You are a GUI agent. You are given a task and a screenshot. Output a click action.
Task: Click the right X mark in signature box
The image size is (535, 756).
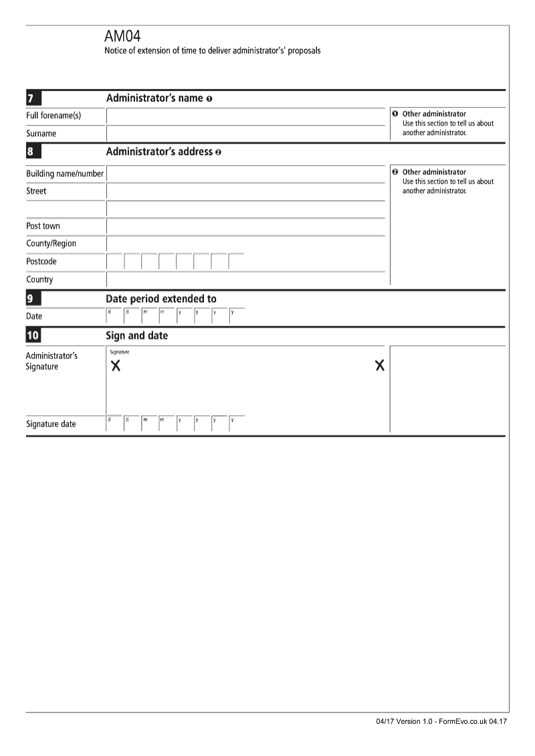coord(380,365)
